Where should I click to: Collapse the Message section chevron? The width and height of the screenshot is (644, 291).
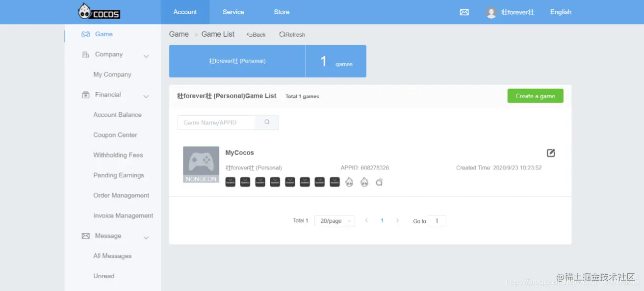tap(146, 238)
